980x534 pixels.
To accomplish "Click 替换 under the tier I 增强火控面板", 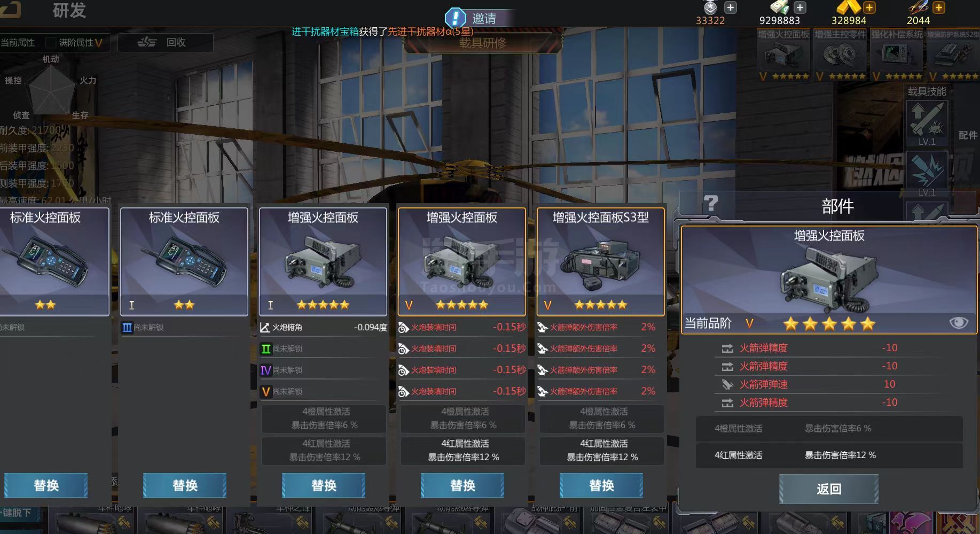I will pyautogui.click(x=324, y=485).
